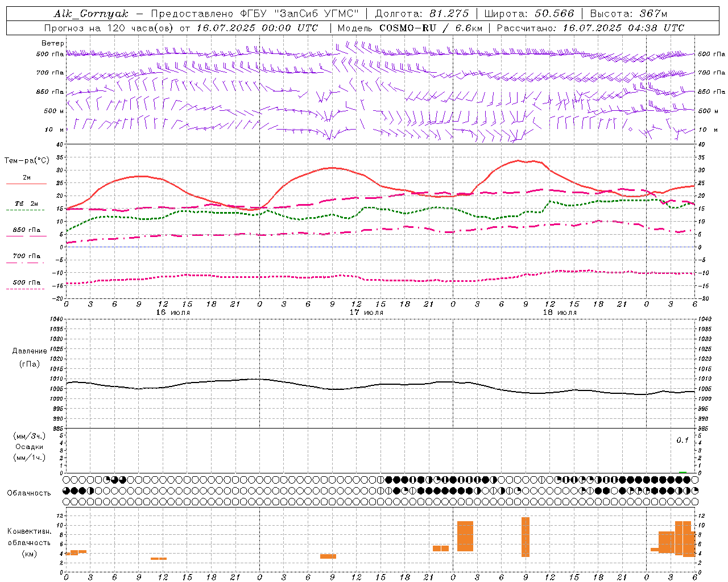Click the station name Aik_Gornyak
Image resolution: width=728 pixels, height=582 pixels.
pos(92,14)
